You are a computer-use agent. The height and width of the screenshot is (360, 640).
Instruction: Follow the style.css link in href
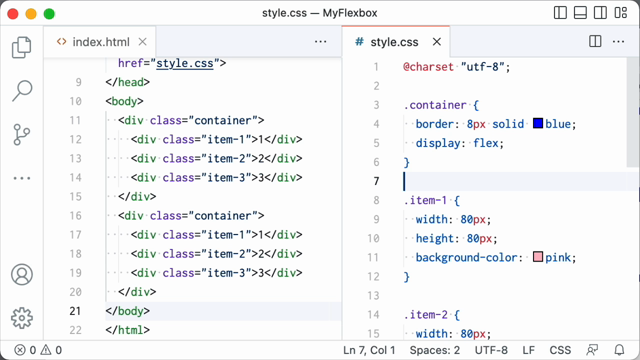pyautogui.click(x=185, y=63)
